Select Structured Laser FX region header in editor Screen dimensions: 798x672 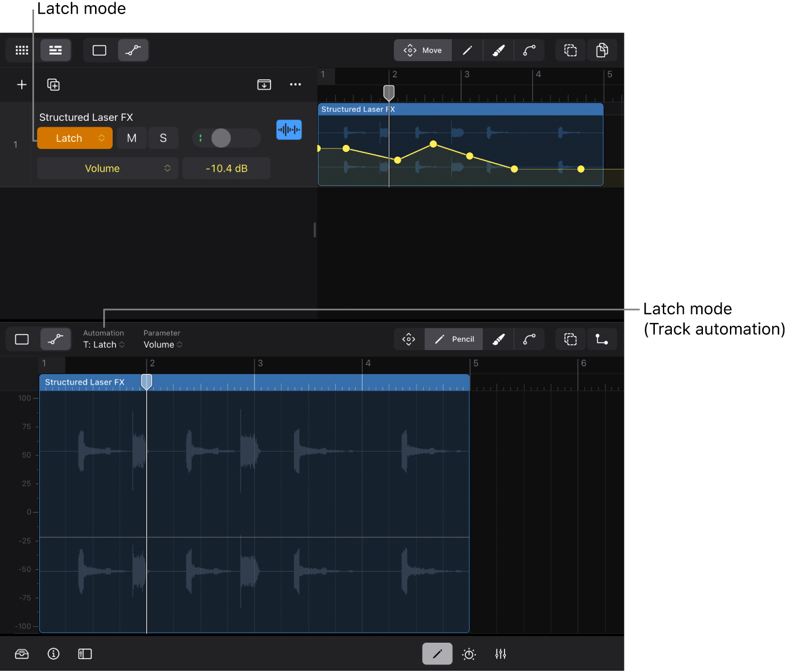click(x=255, y=382)
